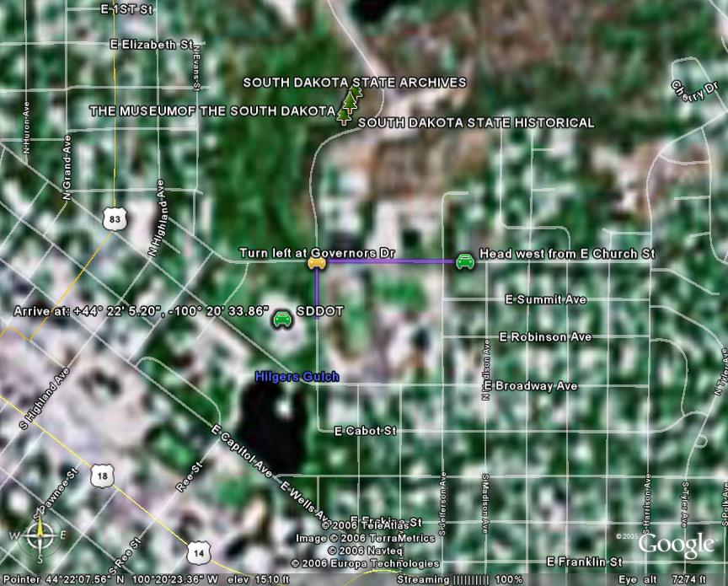
Task: Click the purple route line along E Church St
Action: 390,261
